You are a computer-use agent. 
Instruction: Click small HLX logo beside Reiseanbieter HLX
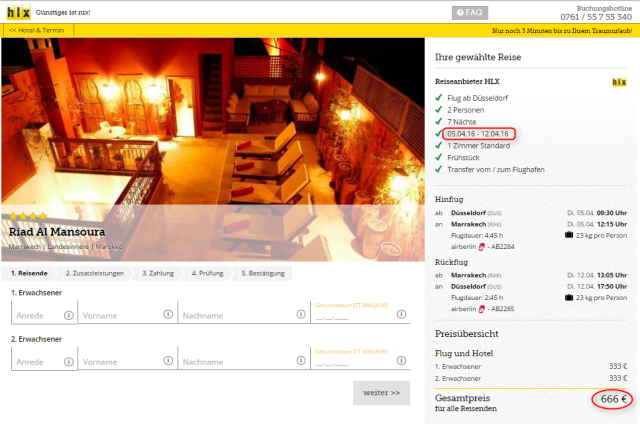click(619, 82)
